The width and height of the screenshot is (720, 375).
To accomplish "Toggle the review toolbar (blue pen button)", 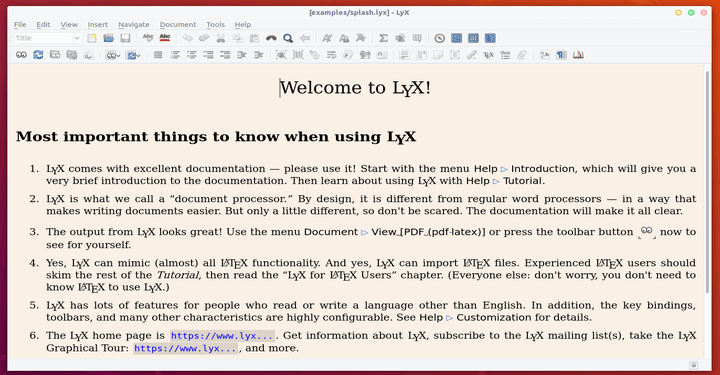I will [490, 38].
